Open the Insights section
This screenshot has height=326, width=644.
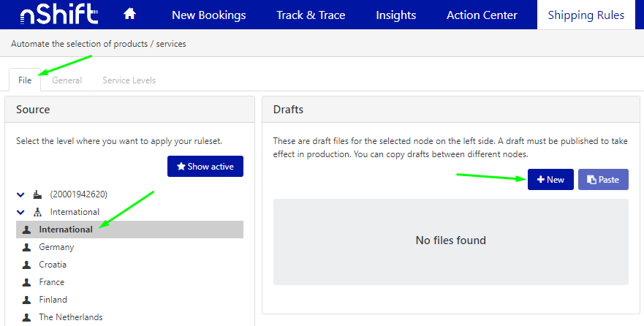pos(395,15)
